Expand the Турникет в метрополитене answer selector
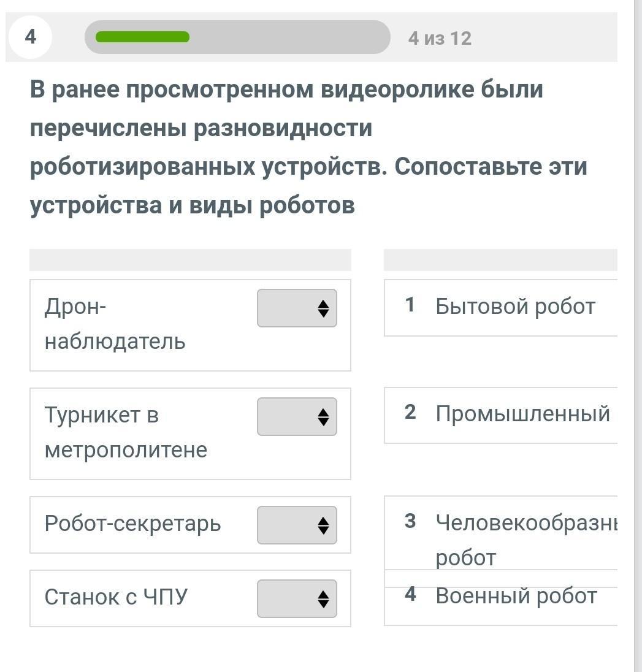Screen dimensions: 642x672 (297, 417)
